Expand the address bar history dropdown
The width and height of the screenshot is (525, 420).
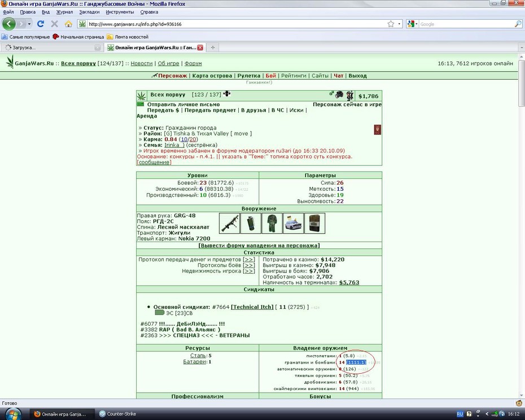(x=399, y=24)
